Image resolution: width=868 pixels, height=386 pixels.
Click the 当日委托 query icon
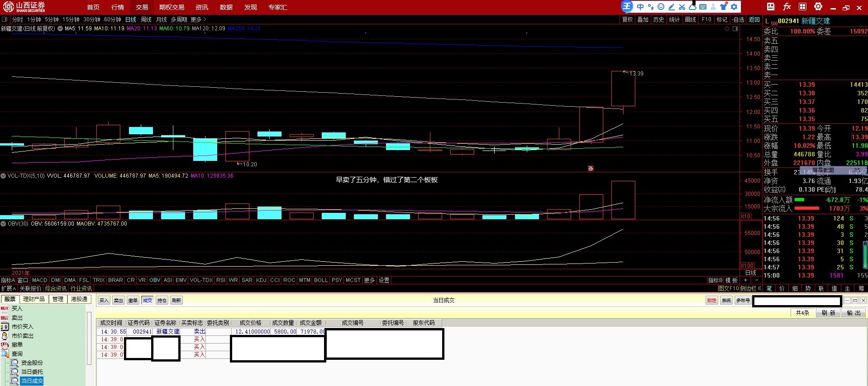(x=14, y=372)
